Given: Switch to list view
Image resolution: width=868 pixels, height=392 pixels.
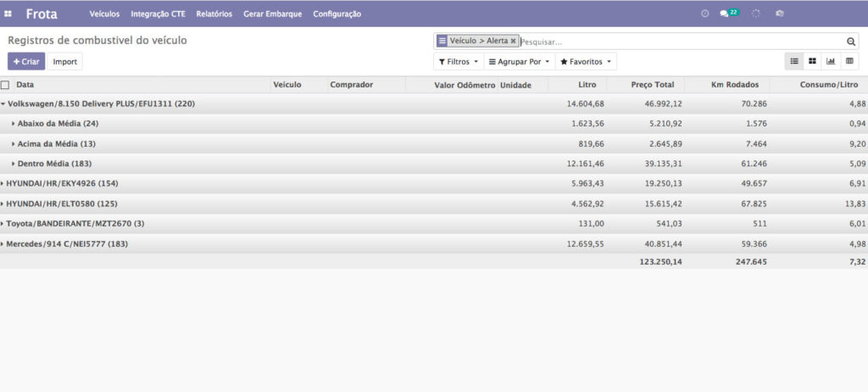Looking at the screenshot, I should (x=793, y=61).
